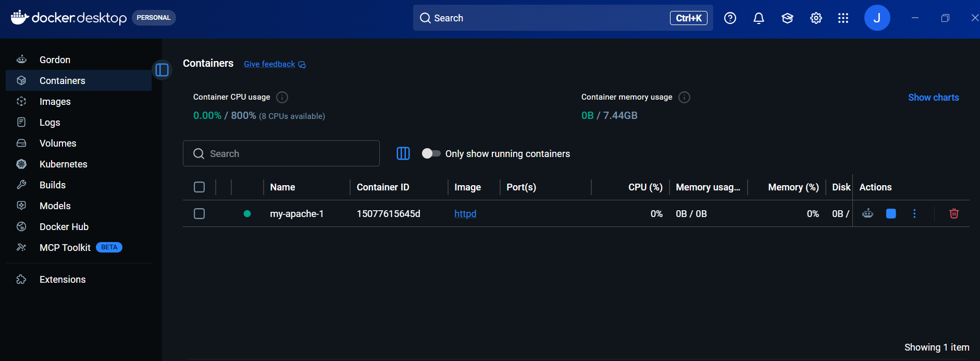
Task: Focus the top global Search bar
Action: click(x=563, y=18)
